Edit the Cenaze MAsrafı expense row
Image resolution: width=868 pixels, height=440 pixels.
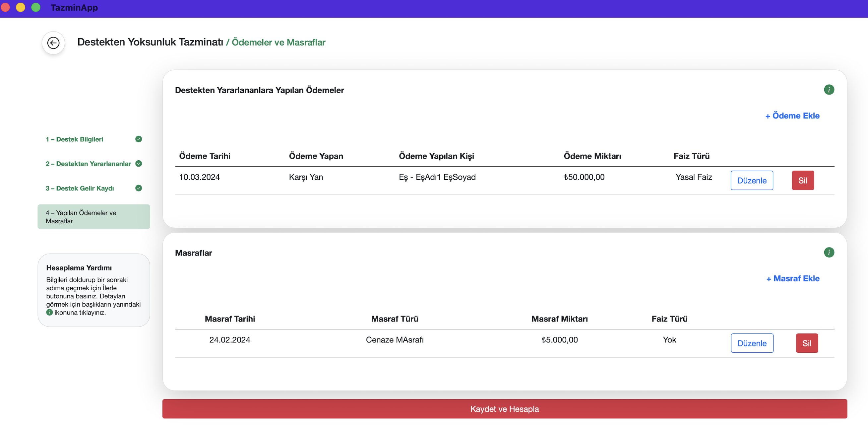tap(752, 343)
